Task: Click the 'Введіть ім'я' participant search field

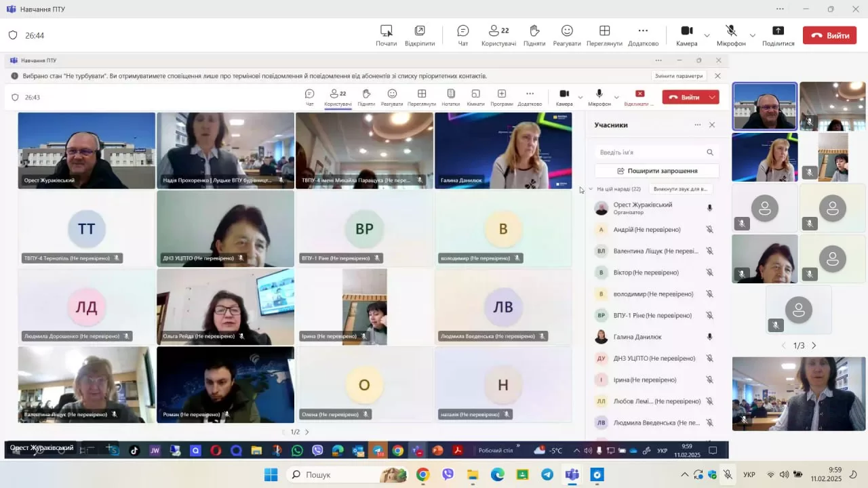Action: (651, 152)
